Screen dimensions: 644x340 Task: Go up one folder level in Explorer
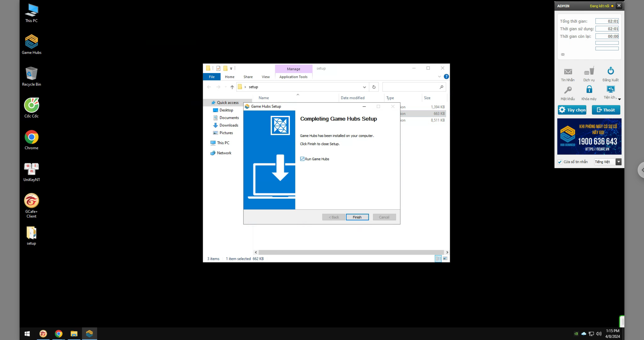coord(232,87)
